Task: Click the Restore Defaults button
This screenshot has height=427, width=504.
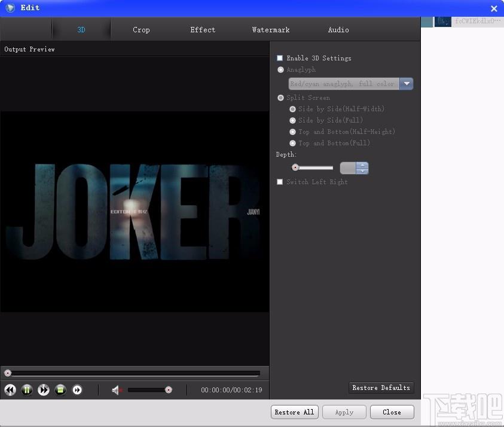Action: pos(381,388)
